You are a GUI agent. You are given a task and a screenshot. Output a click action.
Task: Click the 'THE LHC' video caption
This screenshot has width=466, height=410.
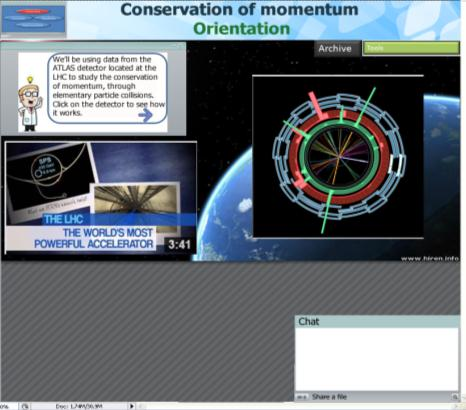[63, 219]
